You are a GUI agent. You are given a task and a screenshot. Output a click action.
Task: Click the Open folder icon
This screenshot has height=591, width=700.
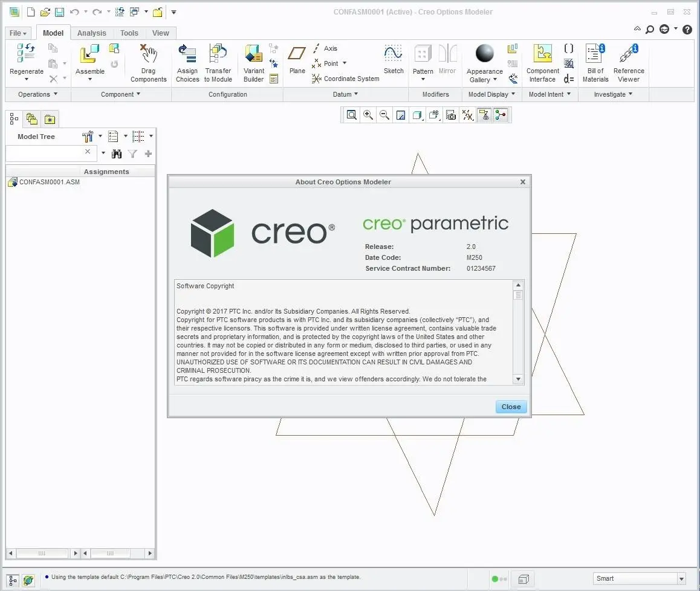45,12
